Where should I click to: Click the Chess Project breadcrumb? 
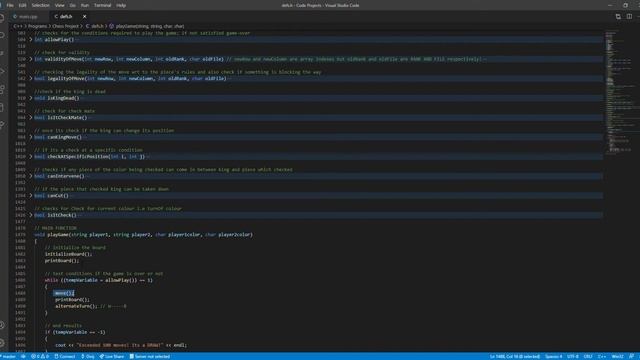click(x=65, y=26)
